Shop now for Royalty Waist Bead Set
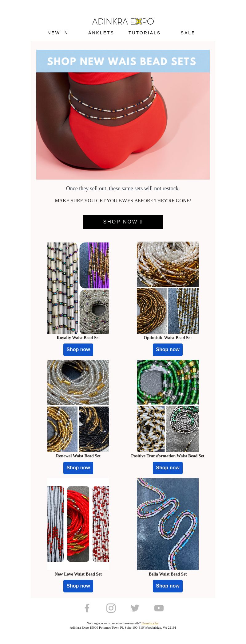 [78, 350]
